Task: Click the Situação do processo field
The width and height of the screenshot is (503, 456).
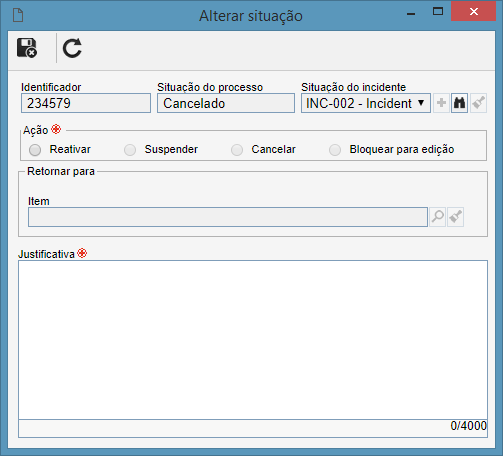Action: (226, 103)
